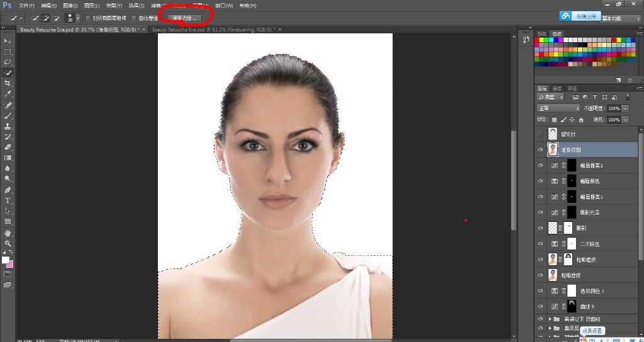This screenshot has width=644, height=342.
Task: Select the Clone Stamp tool
Action: tap(8, 126)
